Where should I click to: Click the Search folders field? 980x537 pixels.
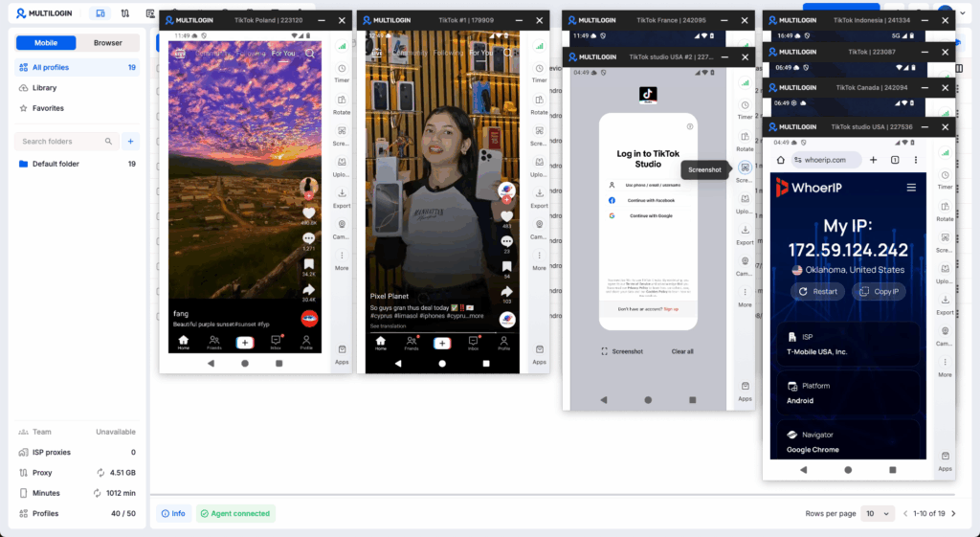pos(66,142)
